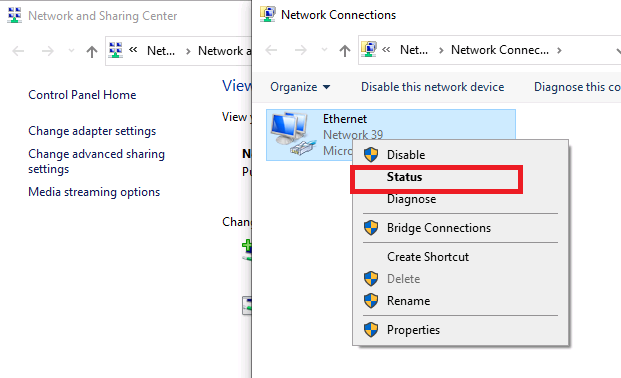The image size is (621, 378).
Task: Open the Organize dropdown menu
Action: tap(300, 87)
